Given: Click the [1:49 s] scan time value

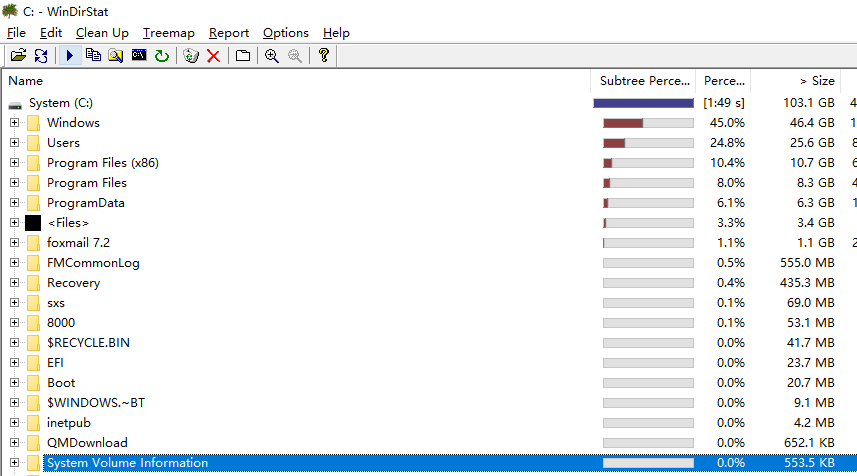Looking at the screenshot, I should (x=724, y=103).
